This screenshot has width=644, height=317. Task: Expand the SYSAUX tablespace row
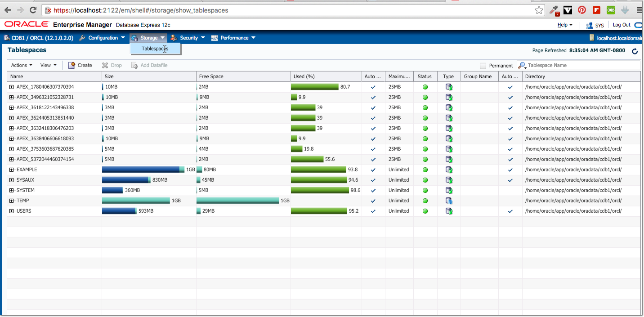11,180
